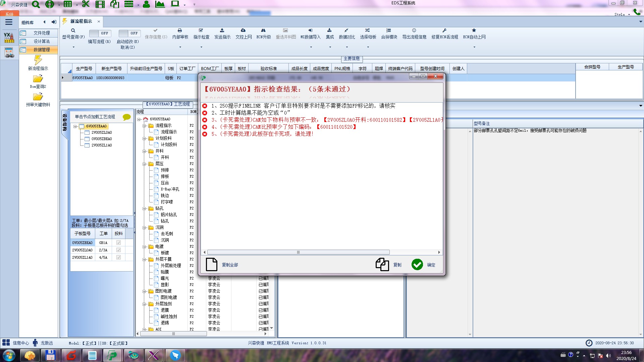Click the 型号查询 search icon

pos(73,31)
